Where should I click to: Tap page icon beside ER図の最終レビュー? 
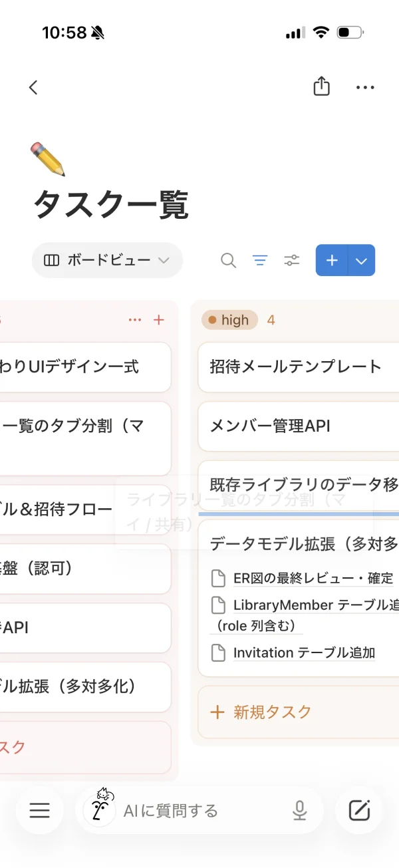[x=218, y=578]
